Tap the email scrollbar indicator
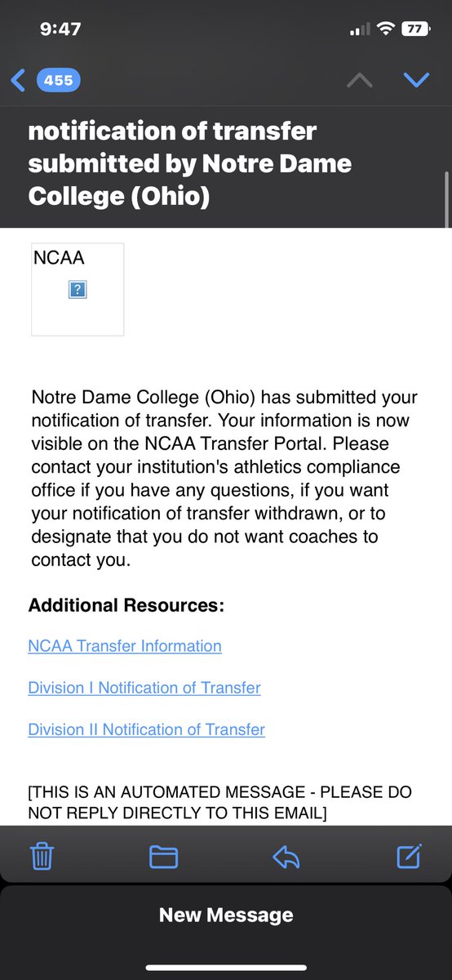The image size is (452, 980). 445,199
